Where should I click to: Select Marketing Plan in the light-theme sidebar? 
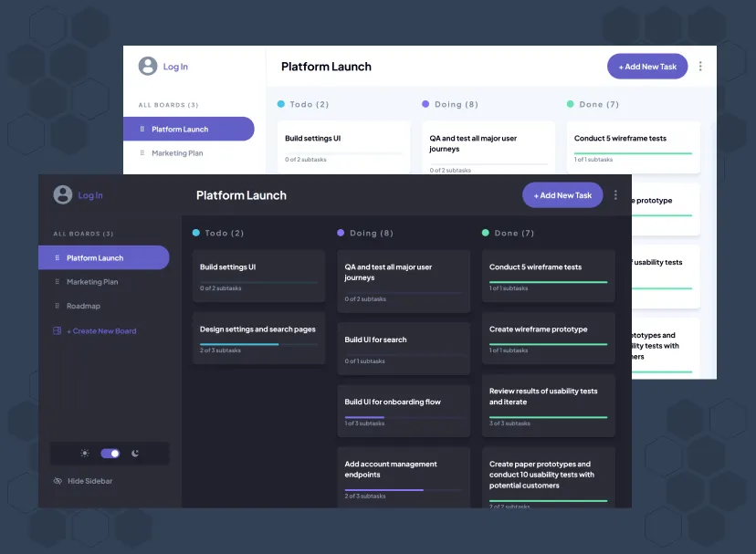click(177, 153)
